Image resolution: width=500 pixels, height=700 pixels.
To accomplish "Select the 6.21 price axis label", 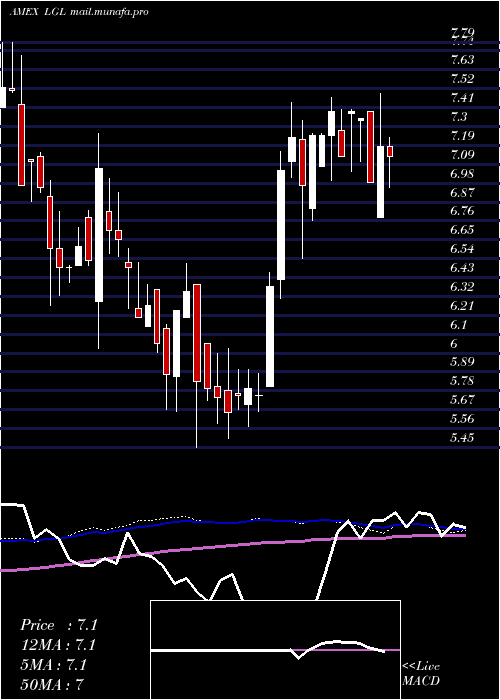I will [462, 306].
